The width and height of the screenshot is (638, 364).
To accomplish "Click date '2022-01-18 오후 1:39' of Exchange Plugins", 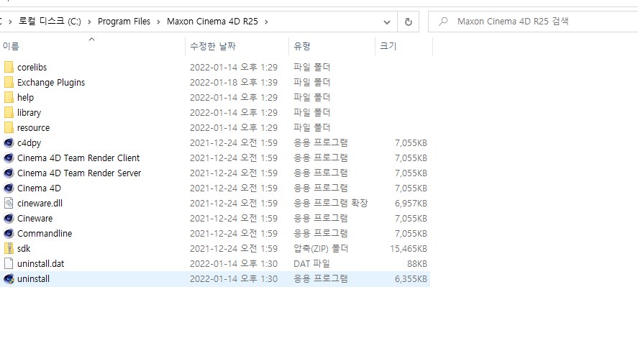I will (234, 82).
